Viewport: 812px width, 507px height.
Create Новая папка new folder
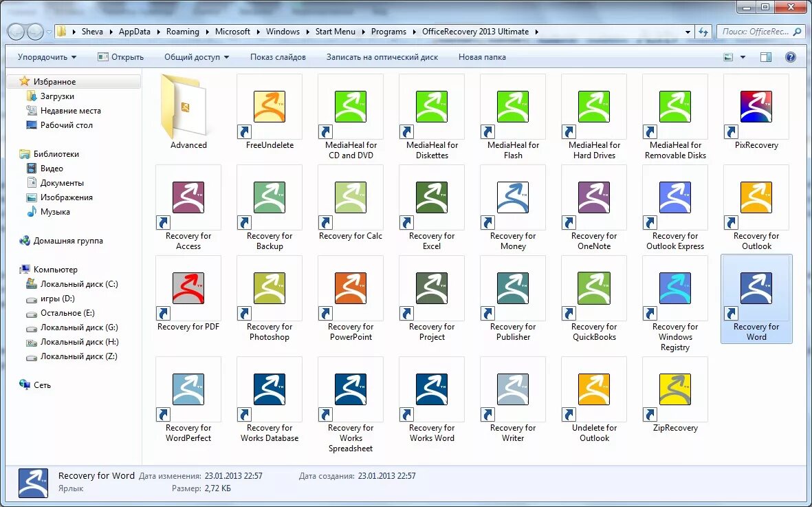coord(482,57)
